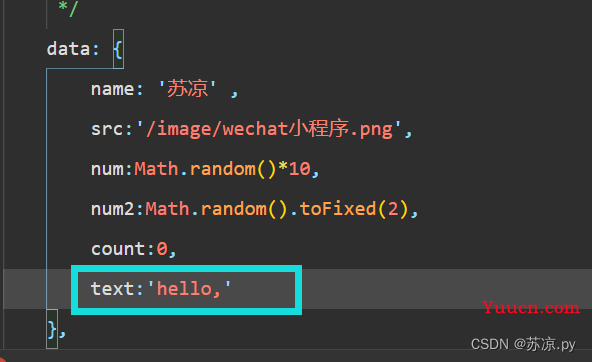Click the num property key

(107, 169)
